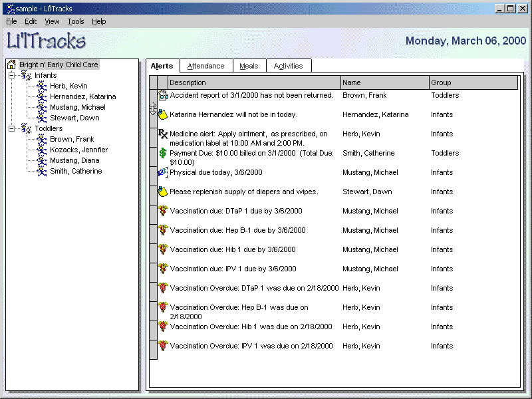Click the child icon beside Herb, Kevin

point(42,86)
